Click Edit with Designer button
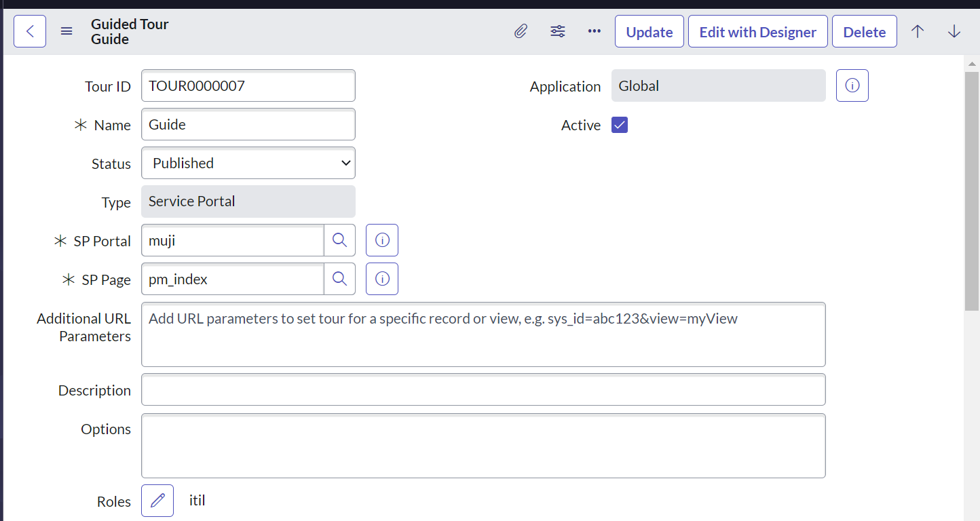This screenshot has width=980, height=521. [x=758, y=32]
